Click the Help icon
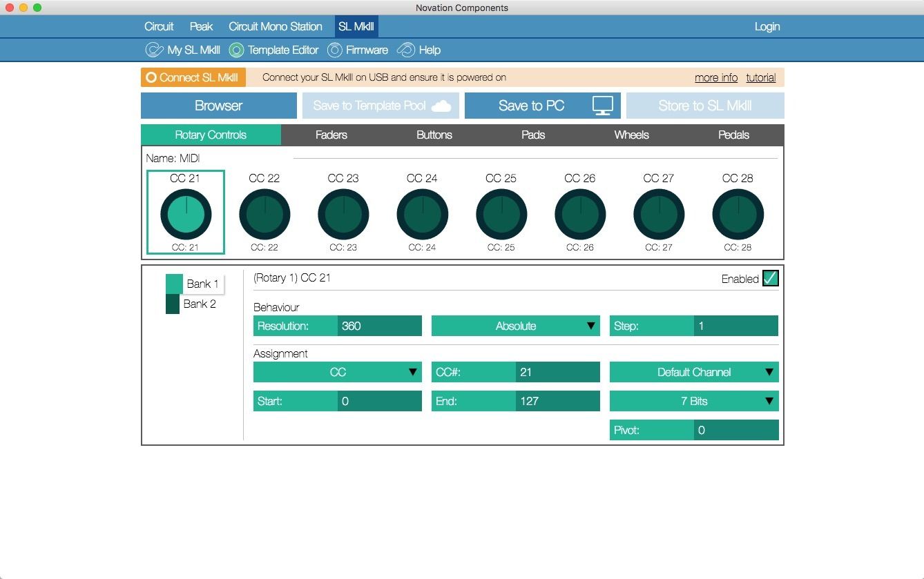Screen dimensions: 924x579 click(407, 50)
